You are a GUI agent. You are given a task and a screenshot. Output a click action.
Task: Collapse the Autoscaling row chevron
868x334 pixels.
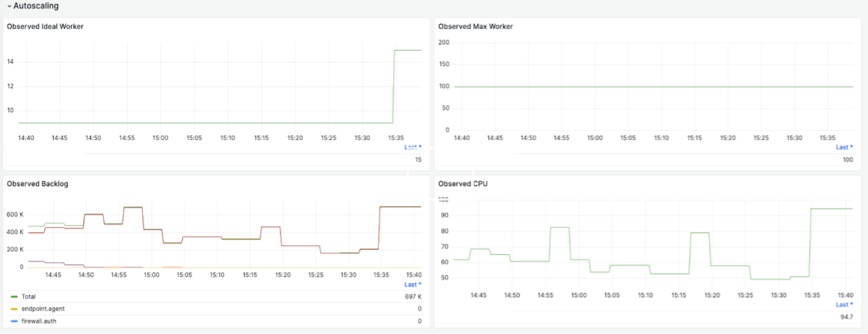(x=9, y=6)
